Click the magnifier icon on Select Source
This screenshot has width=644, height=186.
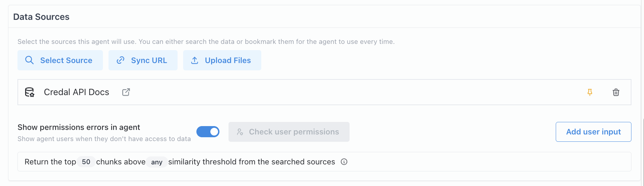pyautogui.click(x=30, y=60)
